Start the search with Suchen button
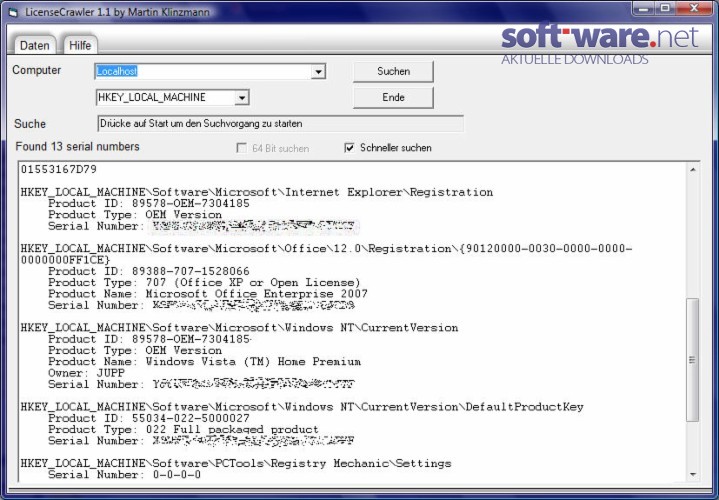 click(x=393, y=72)
